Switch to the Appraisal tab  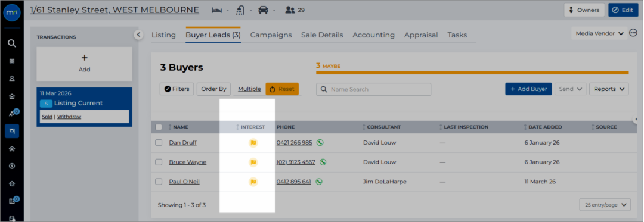pos(421,35)
